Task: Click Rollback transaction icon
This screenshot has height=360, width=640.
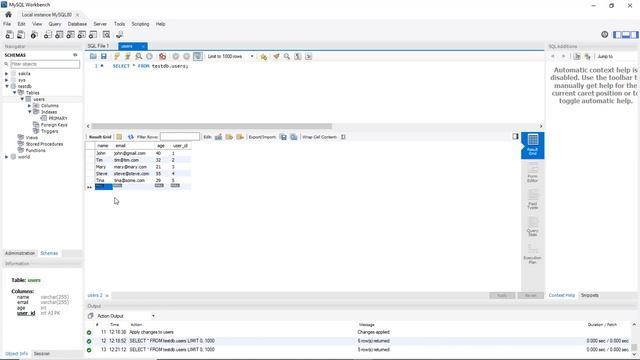Action: tap(187, 56)
